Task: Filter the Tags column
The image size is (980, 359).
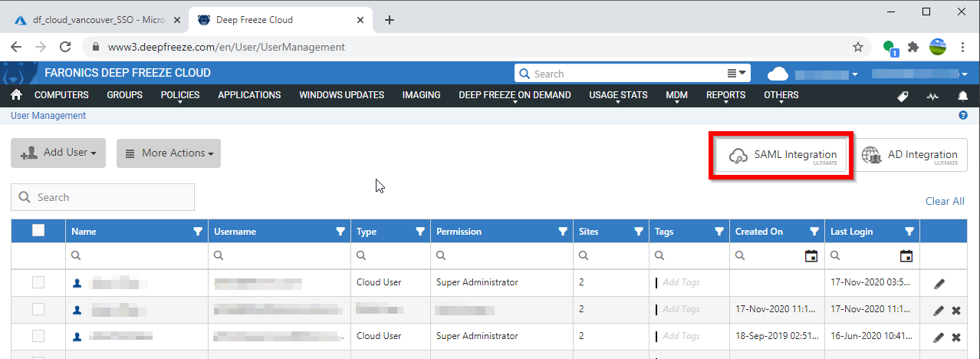Action: point(719,231)
